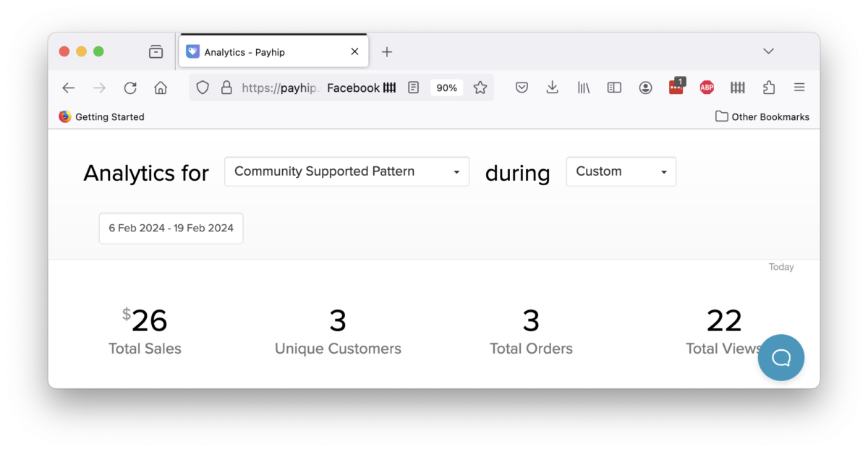
Task: Toggle Reader View for this page
Action: (x=413, y=88)
